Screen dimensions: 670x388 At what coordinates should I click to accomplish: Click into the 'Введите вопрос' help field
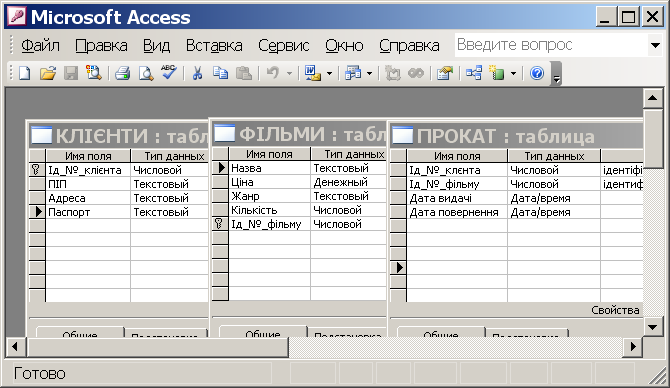tap(551, 45)
